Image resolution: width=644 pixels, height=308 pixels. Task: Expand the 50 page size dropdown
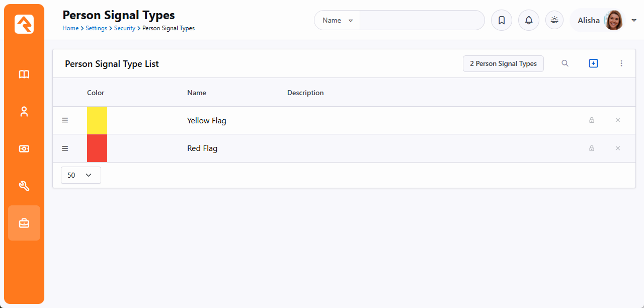(x=80, y=175)
